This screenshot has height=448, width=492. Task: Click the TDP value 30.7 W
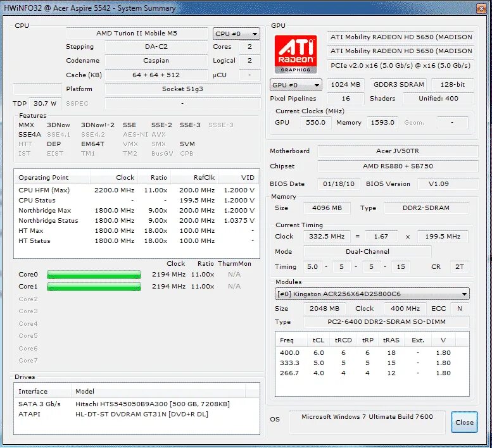(x=45, y=103)
